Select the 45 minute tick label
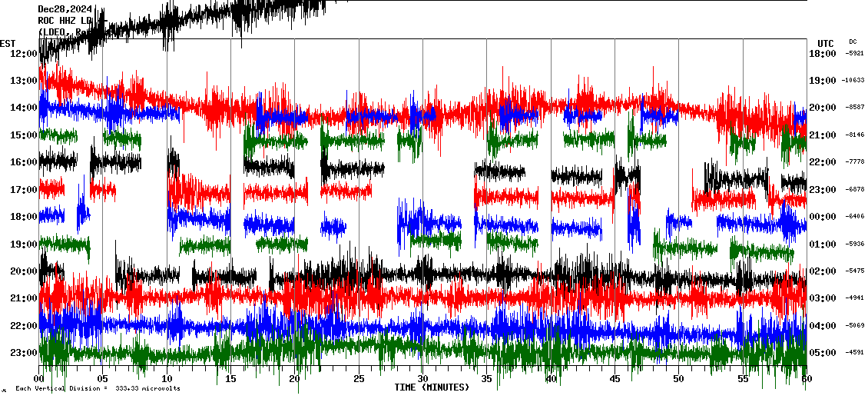Viewport: 868px width, 399px height. 615,379
